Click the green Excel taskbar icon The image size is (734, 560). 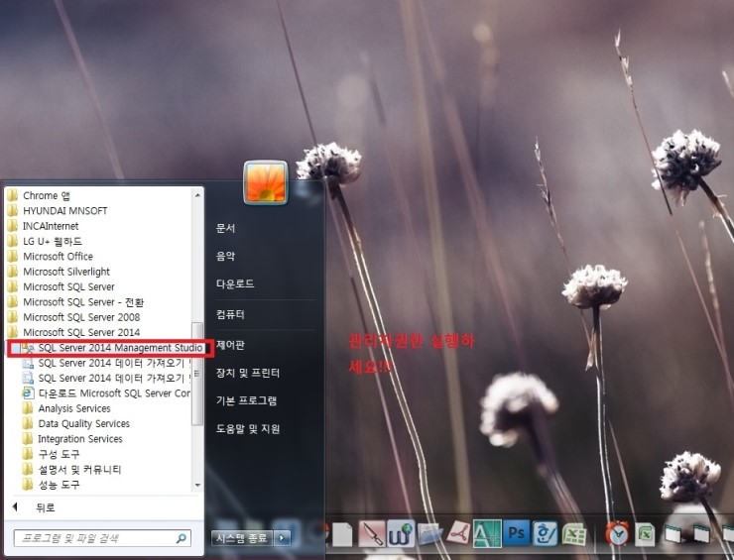click(x=574, y=534)
